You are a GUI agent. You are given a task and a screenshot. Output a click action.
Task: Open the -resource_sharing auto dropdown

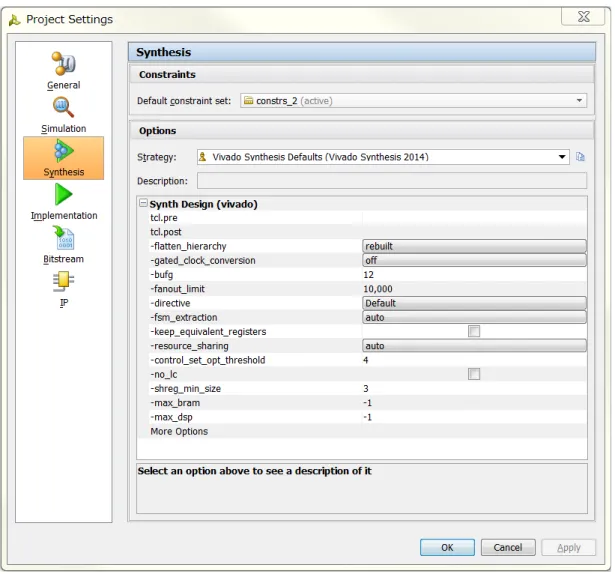click(474, 346)
